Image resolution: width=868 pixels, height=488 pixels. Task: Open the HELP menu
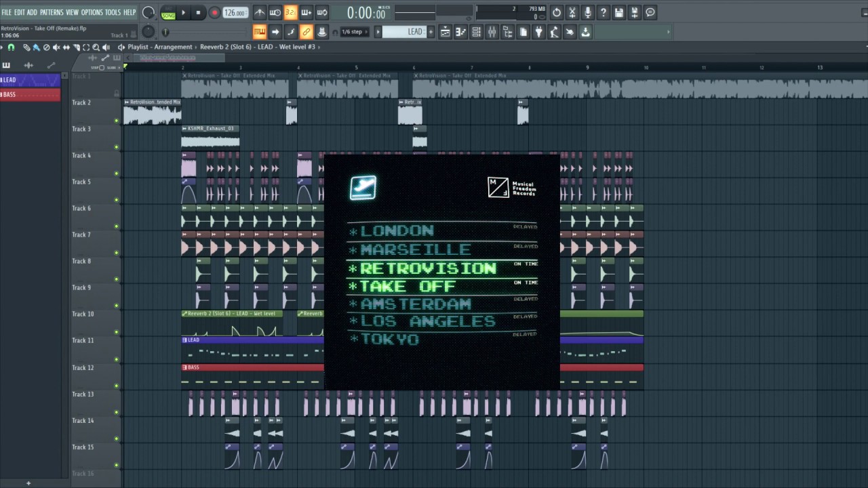[x=130, y=12]
